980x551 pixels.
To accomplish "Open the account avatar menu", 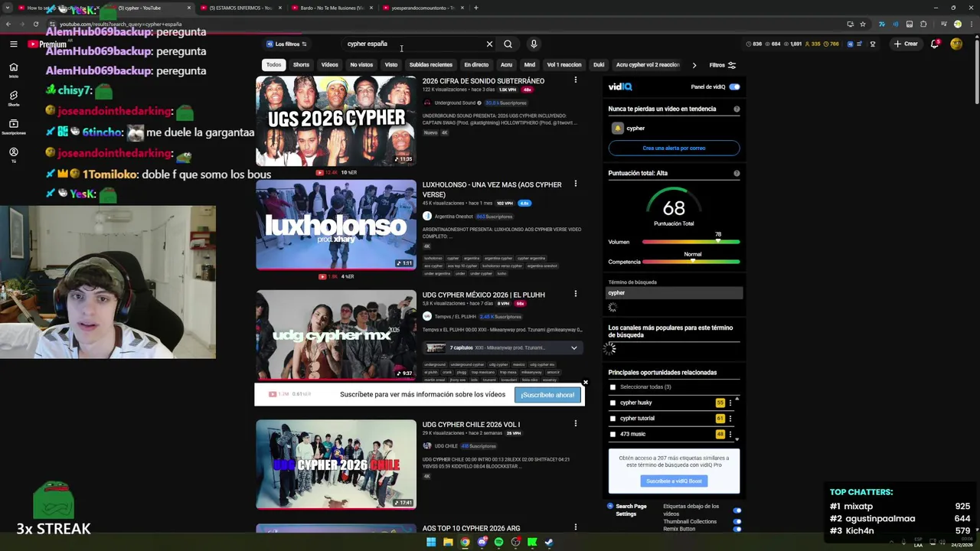I will click(956, 44).
